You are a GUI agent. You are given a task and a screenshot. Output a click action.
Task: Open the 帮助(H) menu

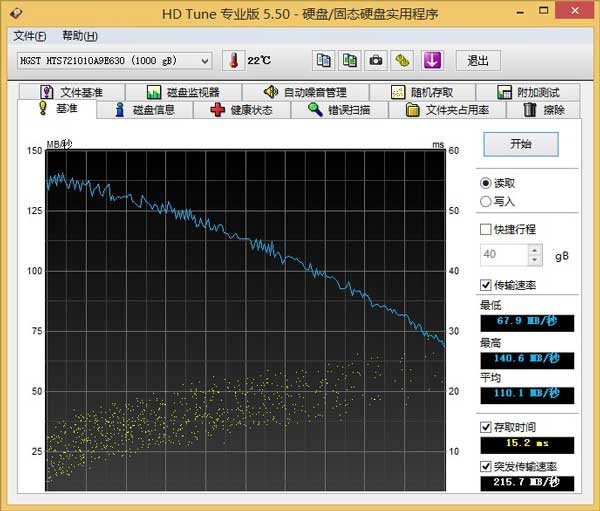pos(80,36)
